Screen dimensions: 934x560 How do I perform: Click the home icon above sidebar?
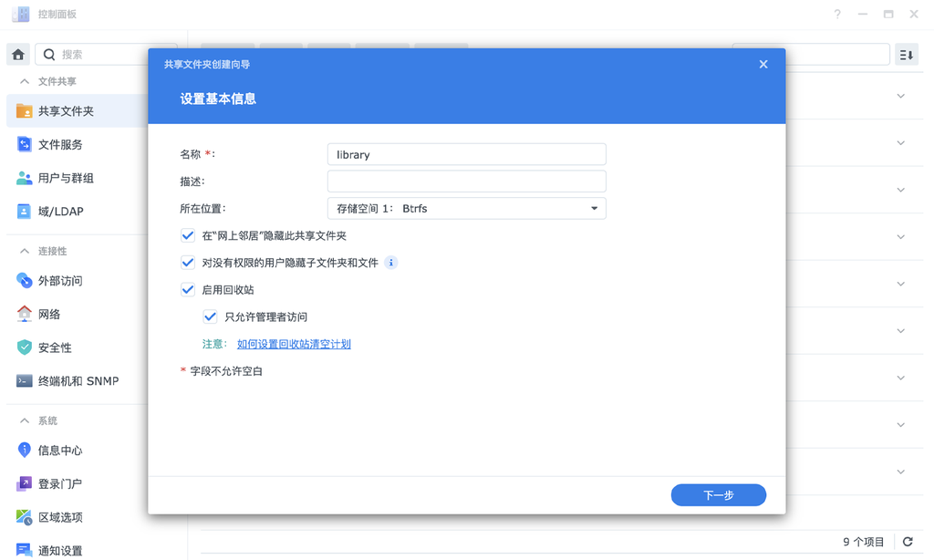(17, 54)
